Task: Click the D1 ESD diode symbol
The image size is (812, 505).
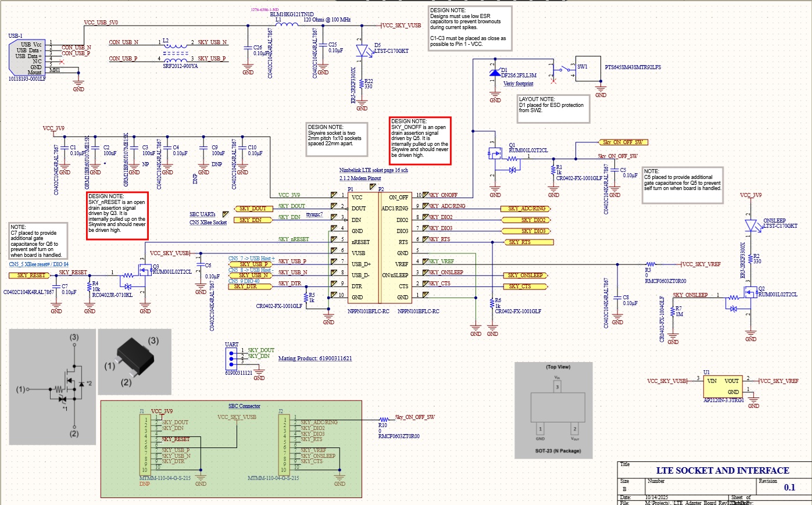Action: pyautogui.click(x=495, y=73)
